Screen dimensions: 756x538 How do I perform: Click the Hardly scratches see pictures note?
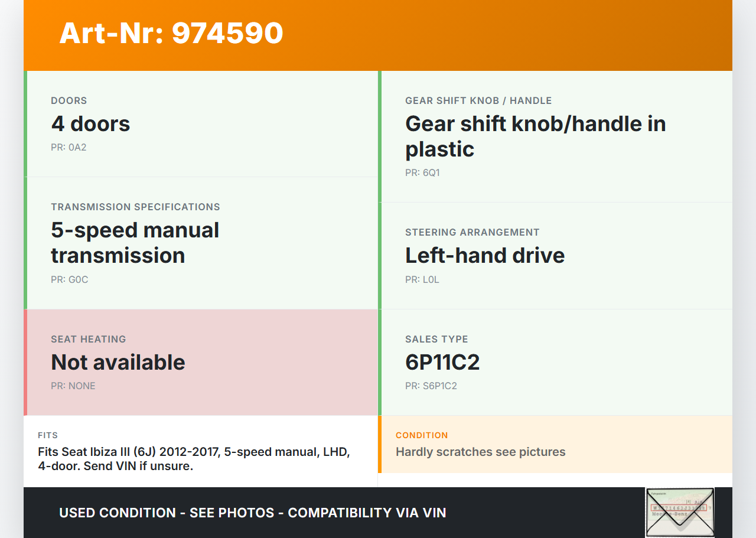click(x=480, y=452)
